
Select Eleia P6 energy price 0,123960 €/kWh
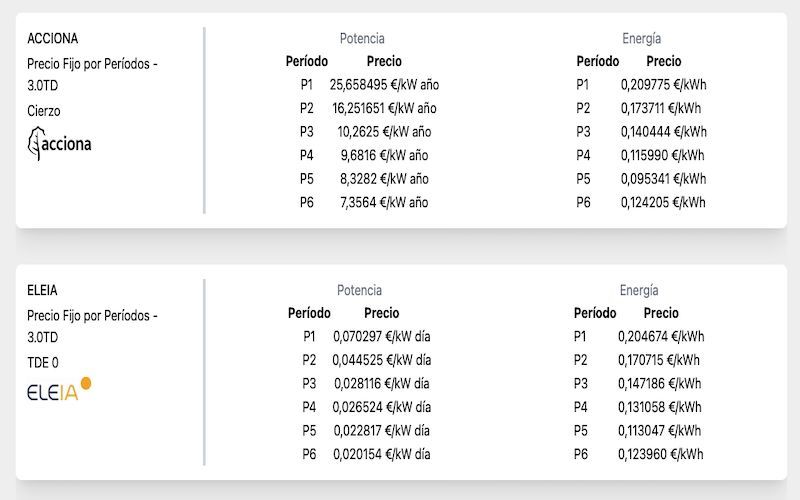[x=660, y=455]
